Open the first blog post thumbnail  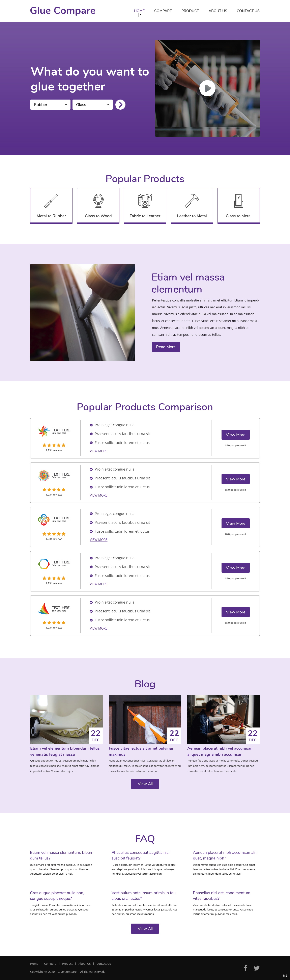tap(66, 719)
